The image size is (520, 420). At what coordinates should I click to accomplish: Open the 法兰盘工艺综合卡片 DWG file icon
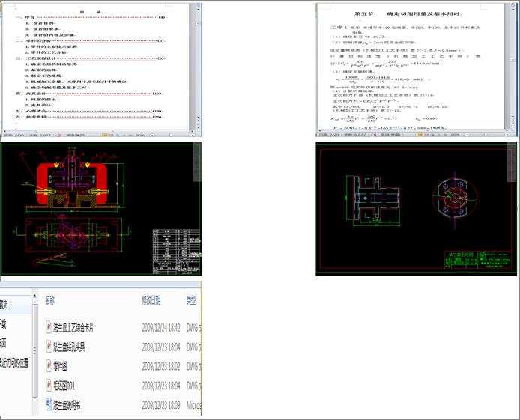49,327
